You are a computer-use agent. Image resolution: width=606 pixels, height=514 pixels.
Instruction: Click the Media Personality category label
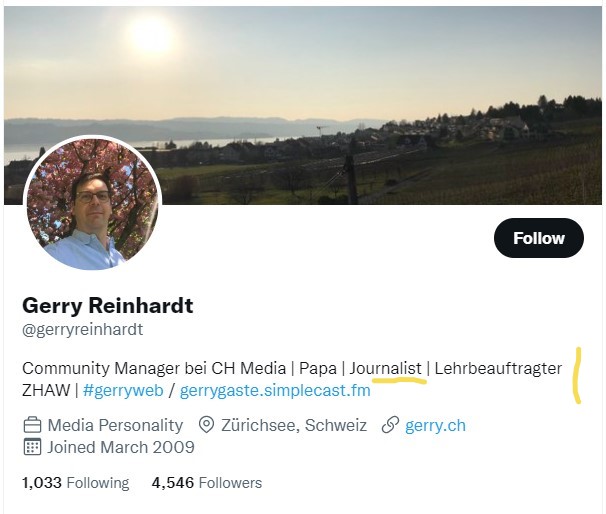coord(115,425)
